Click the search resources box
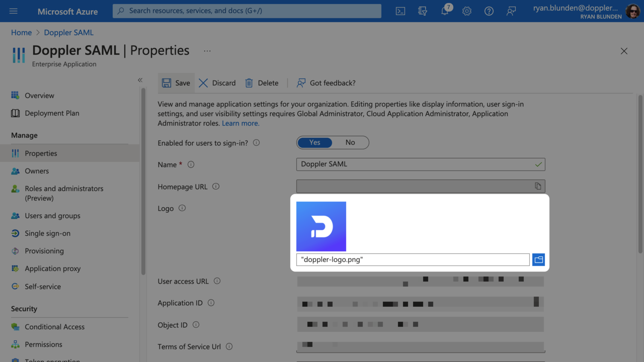 [x=247, y=11]
